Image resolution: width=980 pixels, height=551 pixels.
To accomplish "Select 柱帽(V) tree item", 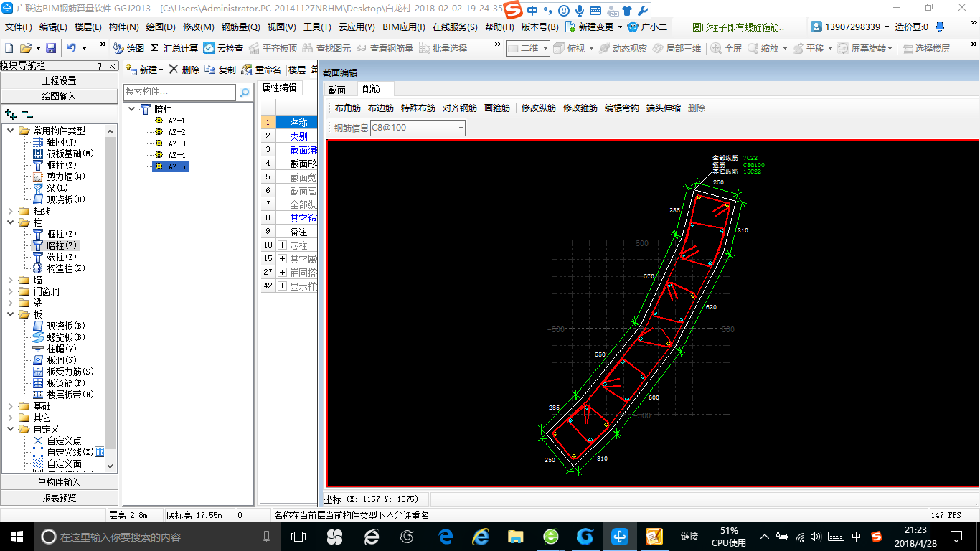I will pos(55,349).
